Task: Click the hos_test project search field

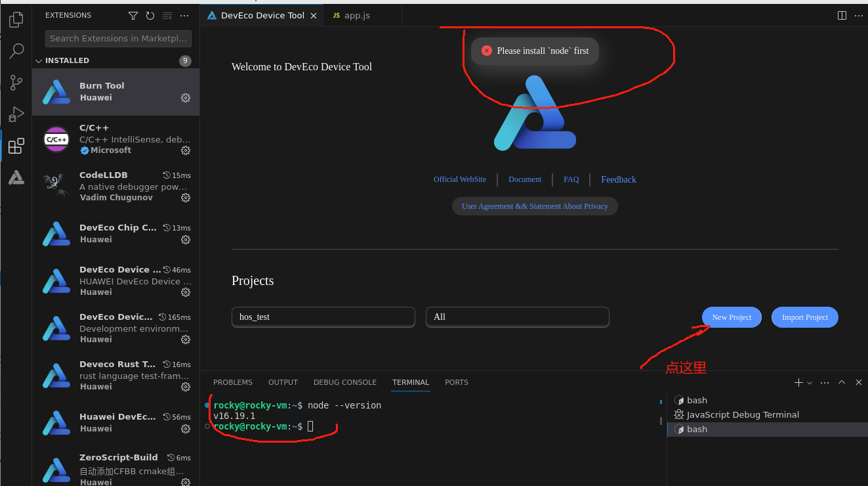Action: click(323, 317)
